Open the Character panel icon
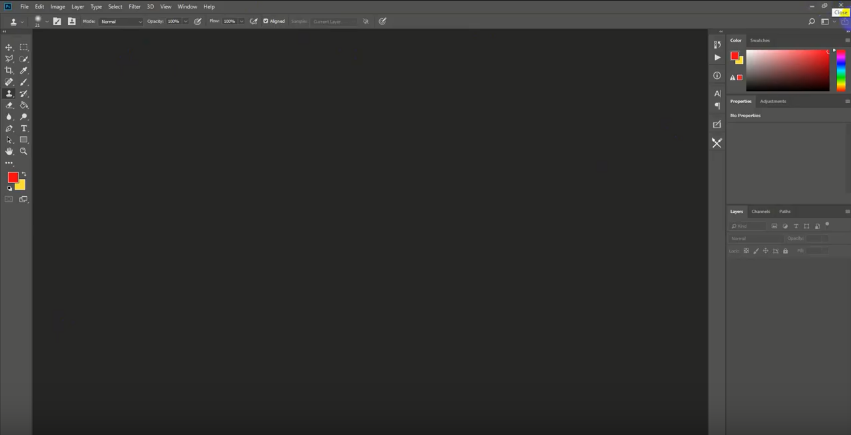This screenshot has height=435, width=851. point(717,93)
